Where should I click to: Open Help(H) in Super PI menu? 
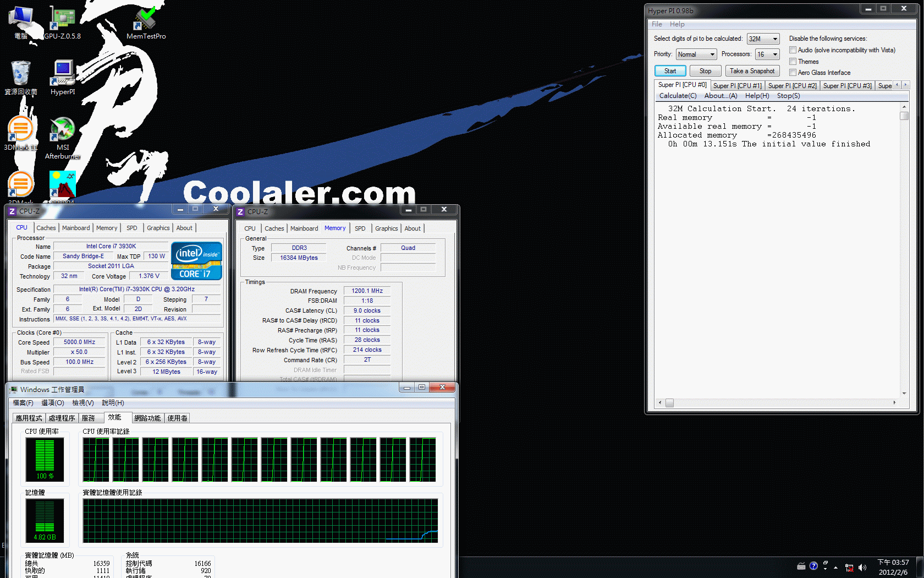[757, 96]
